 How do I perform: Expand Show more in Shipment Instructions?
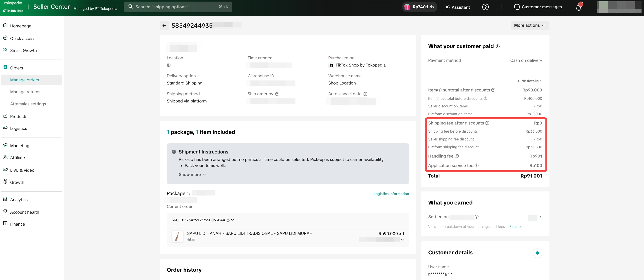(192, 175)
